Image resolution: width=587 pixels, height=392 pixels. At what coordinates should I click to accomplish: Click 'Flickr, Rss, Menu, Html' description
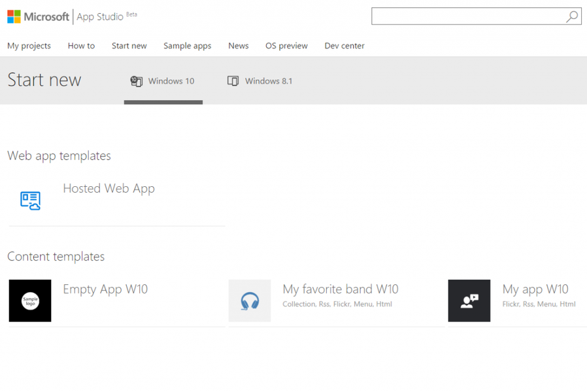click(539, 304)
